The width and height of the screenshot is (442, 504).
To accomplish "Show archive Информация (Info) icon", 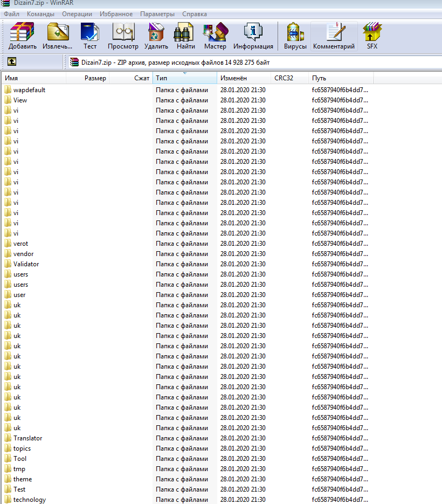I will point(253,36).
